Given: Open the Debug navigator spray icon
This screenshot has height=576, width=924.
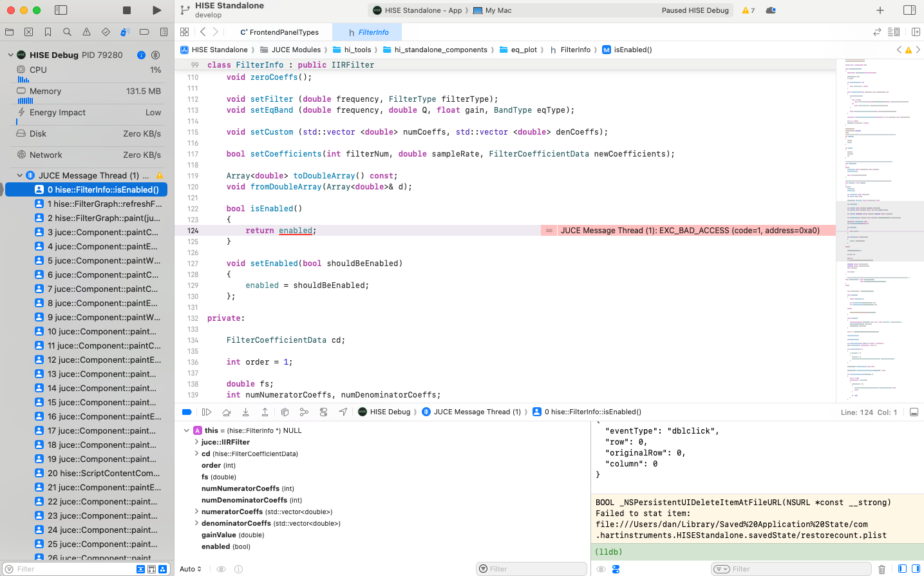Looking at the screenshot, I should coord(125,32).
